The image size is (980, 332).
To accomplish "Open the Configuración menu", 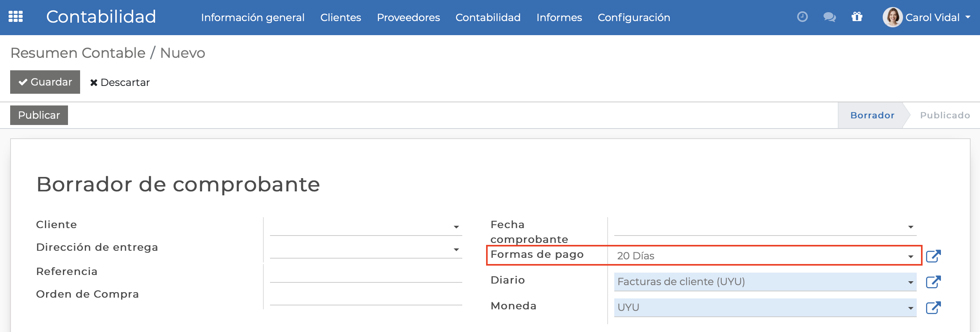I will click(x=633, y=17).
